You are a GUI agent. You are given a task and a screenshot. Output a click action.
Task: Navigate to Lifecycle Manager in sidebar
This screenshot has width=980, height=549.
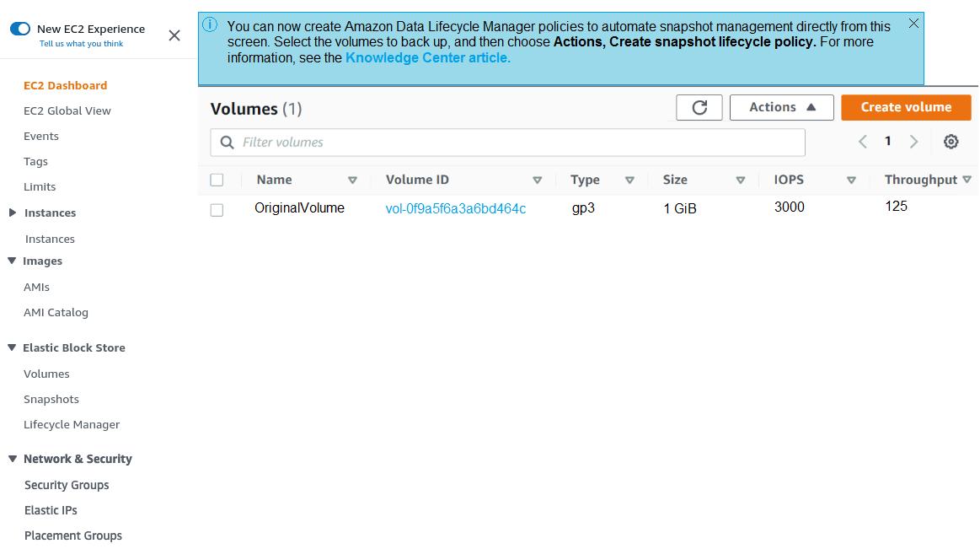coord(72,424)
